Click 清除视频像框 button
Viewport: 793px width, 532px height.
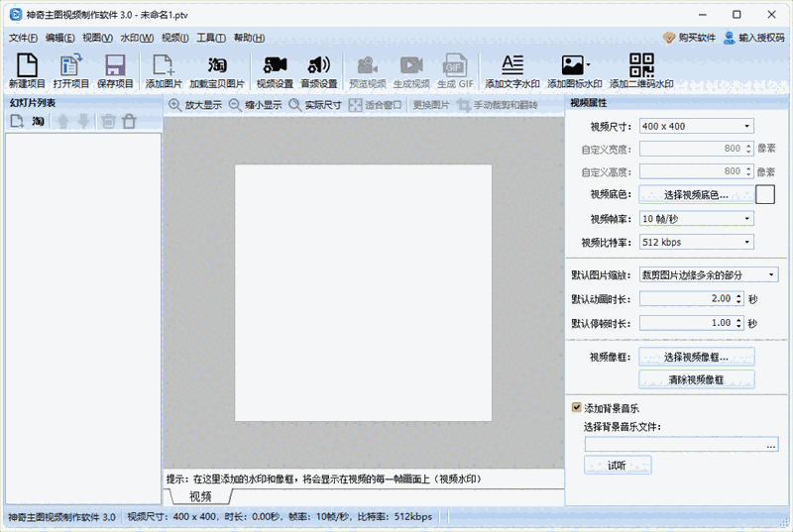697,379
